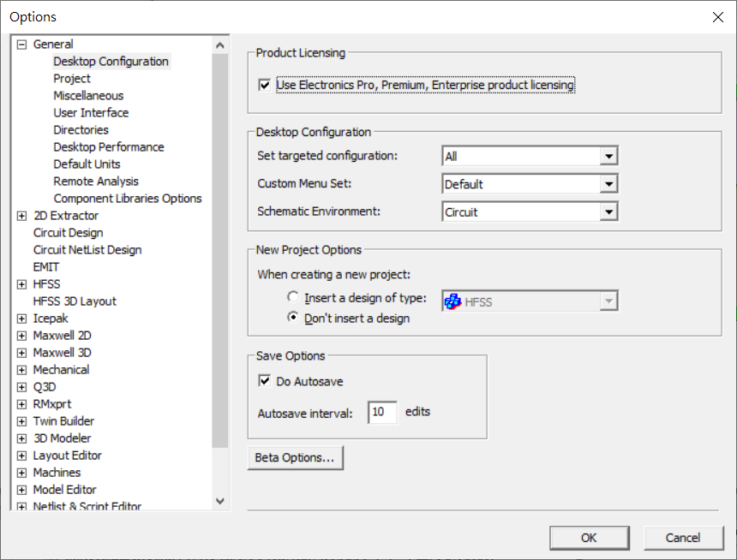Enable Electronics Pro, Premium, Enterprise licensing checkbox
This screenshot has height=560, width=737.
click(x=265, y=85)
